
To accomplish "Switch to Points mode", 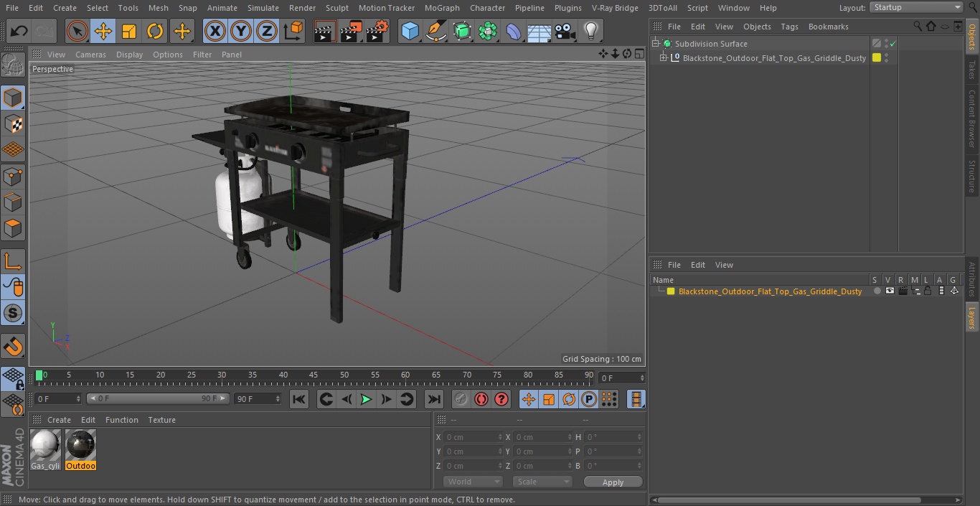I will point(13,176).
